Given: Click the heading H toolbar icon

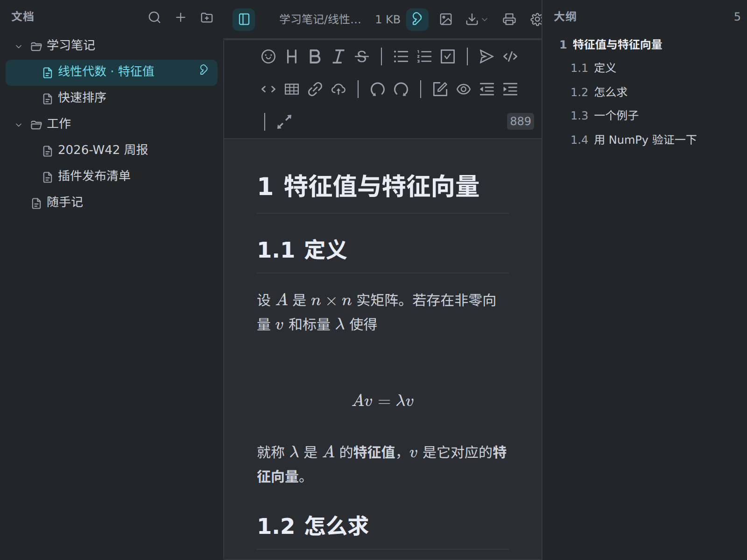Looking at the screenshot, I should (292, 56).
